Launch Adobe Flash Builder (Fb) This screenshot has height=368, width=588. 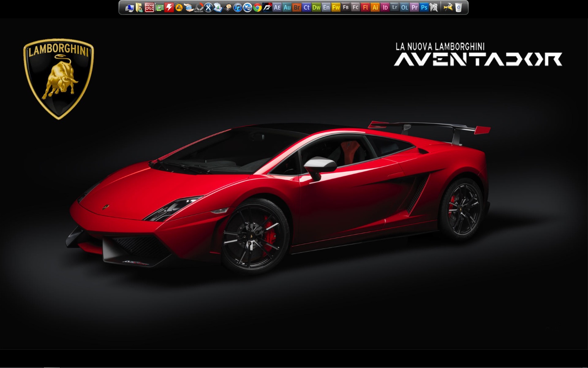point(345,7)
